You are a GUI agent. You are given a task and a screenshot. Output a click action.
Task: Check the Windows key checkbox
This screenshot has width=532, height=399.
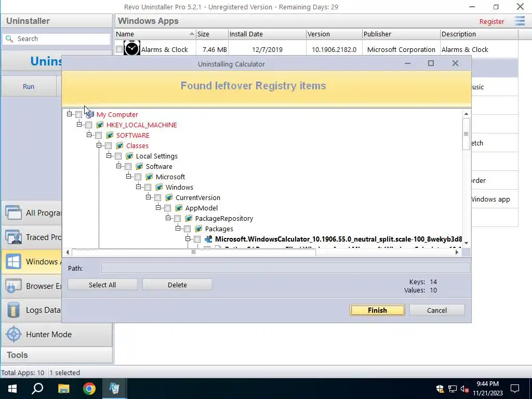148,188
